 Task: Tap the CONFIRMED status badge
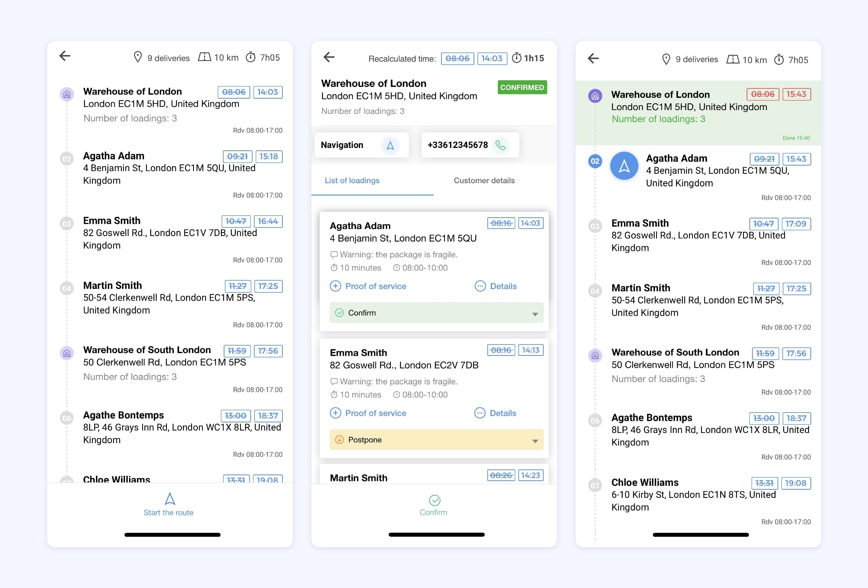522,87
